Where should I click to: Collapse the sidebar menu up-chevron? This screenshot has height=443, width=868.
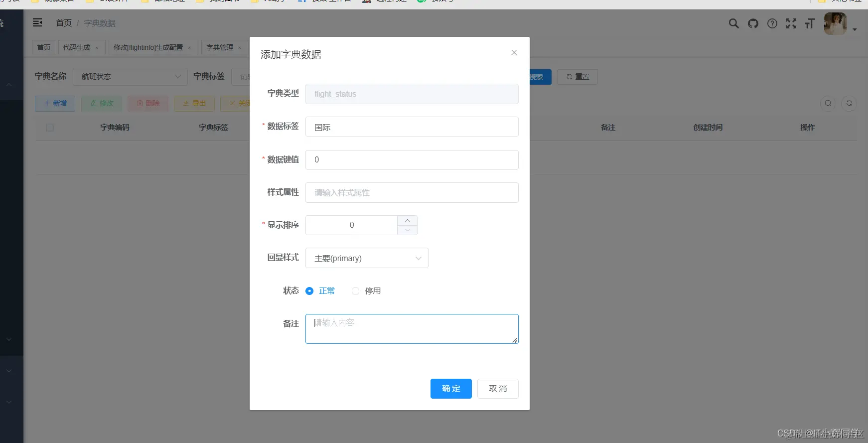tap(9, 85)
